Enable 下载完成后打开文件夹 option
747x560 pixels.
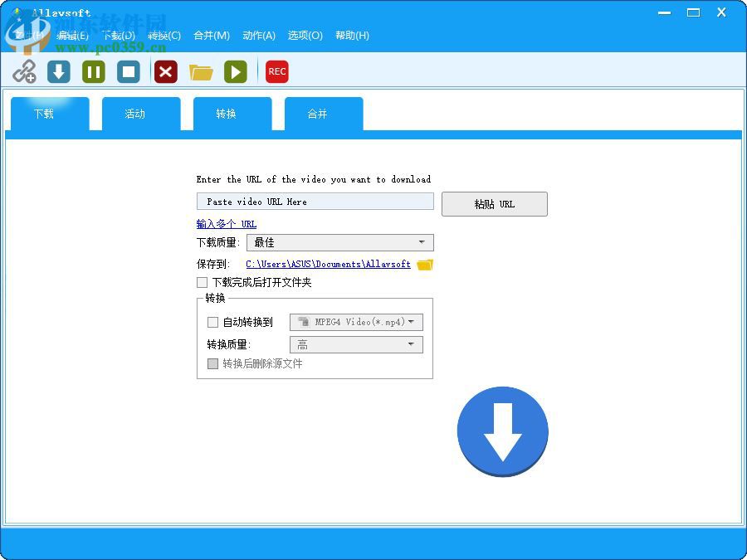click(x=202, y=282)
